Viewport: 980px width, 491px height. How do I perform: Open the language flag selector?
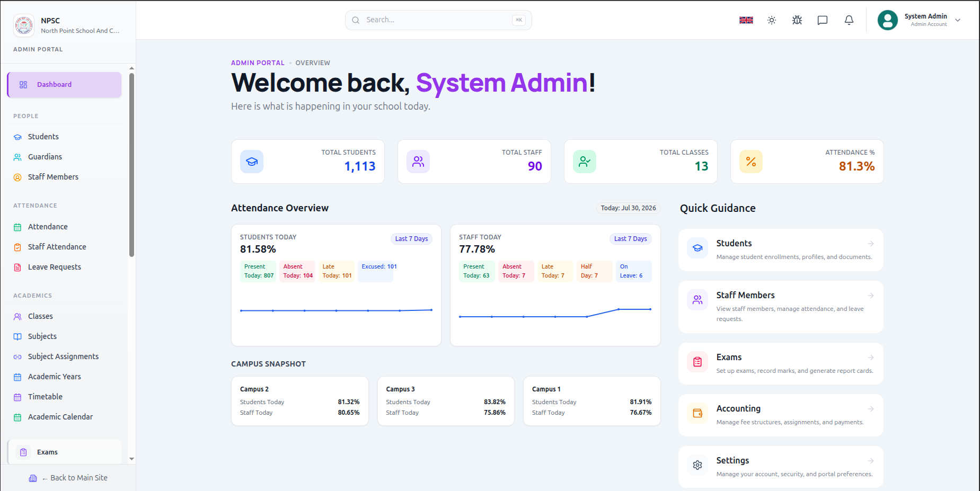tap(746, 20)
